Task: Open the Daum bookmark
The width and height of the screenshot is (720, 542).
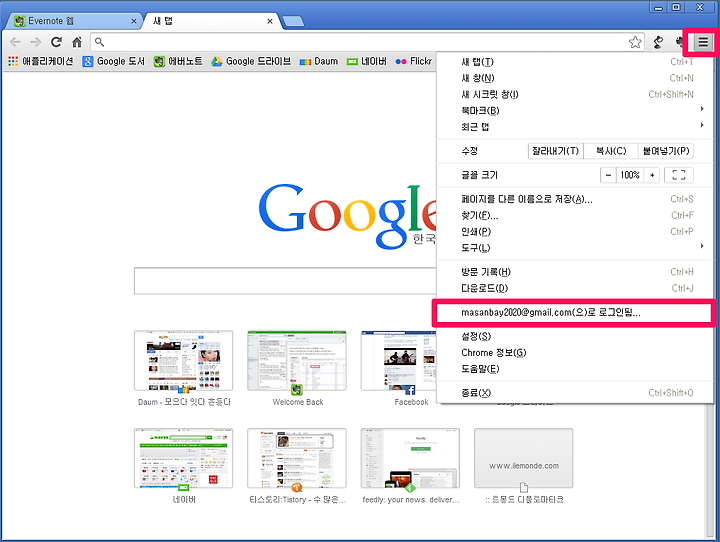Action: coord(319,61)
